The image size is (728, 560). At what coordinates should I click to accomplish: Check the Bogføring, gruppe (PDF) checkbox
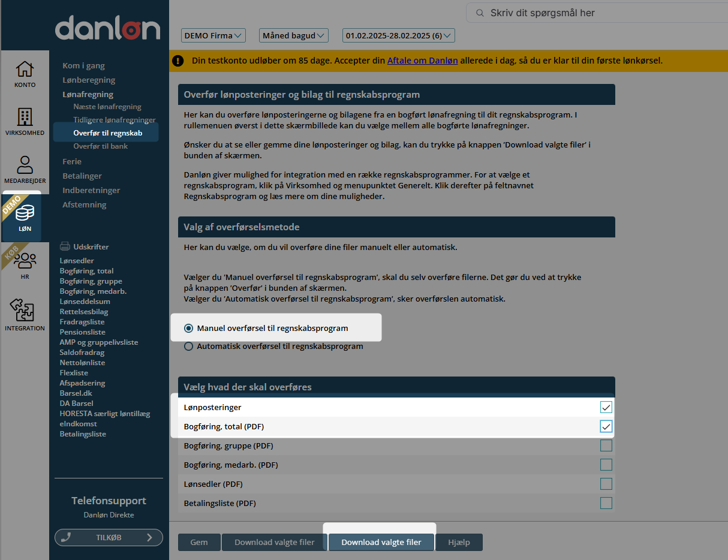(606, 445)
